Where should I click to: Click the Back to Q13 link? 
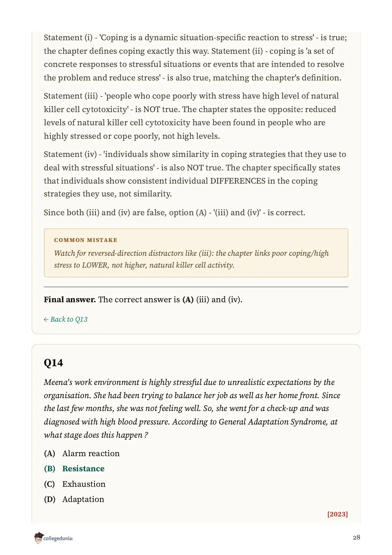pyautogui.click(x=66, y=319)
